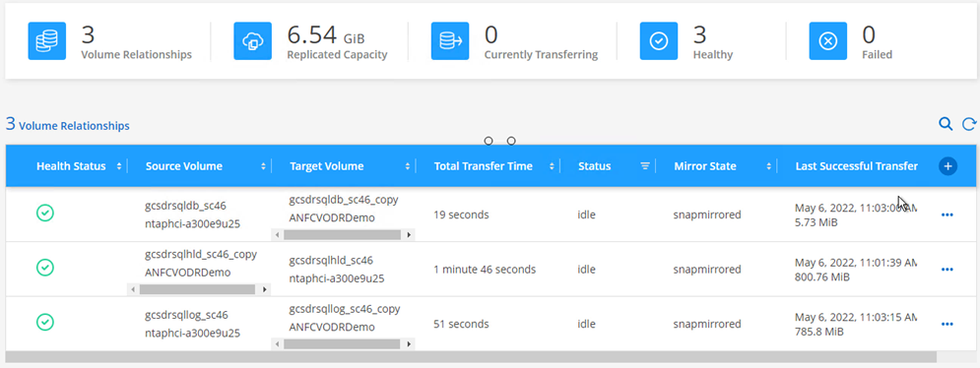The width and height of the screenshot is (980, 368).
Task: Click the Last Successful Transfer header
Action: [x=856, y=166]
